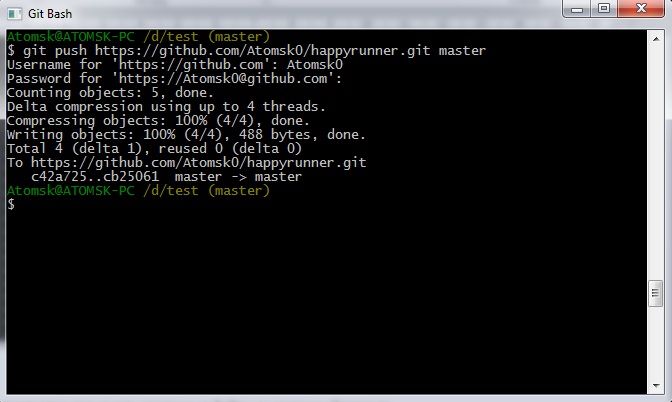Click the Password for Atomsk0@github.com line
Viewport: 672px width, 402px height.
[174, 79]
